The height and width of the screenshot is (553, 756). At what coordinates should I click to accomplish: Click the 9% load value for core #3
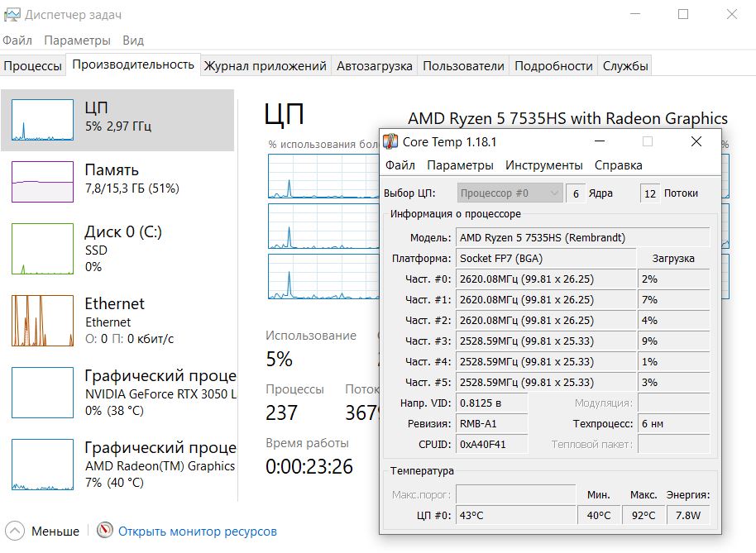[x=673, y=341]
